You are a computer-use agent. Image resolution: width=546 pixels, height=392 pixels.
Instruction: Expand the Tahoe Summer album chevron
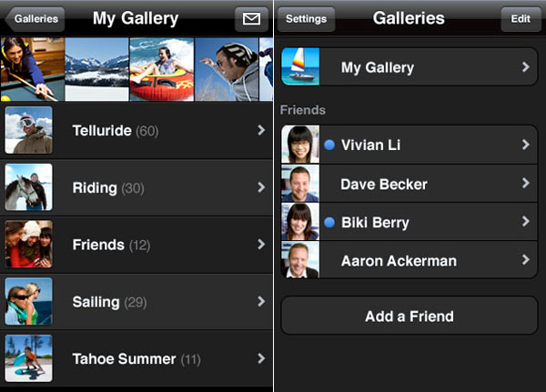click(x=261, y=358)
